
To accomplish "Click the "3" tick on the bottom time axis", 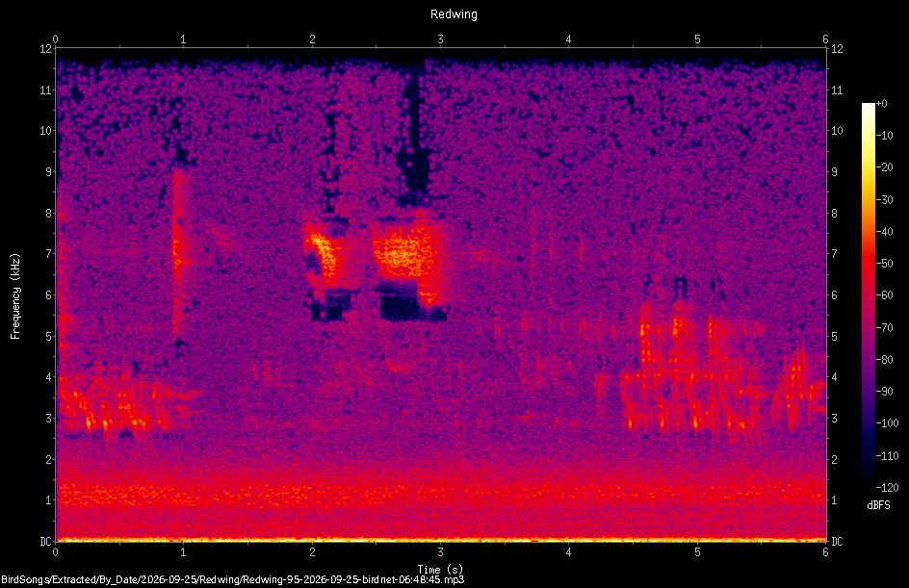I will [441, 552].
